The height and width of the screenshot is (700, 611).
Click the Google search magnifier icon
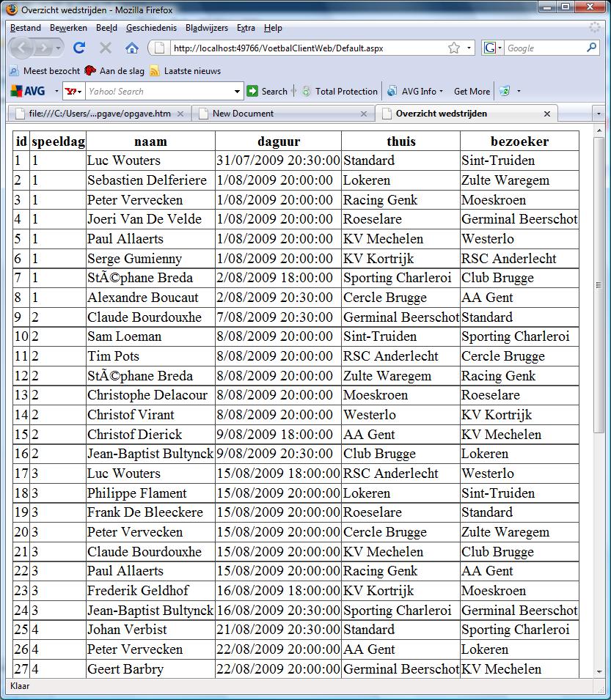(x=591, y=48)
